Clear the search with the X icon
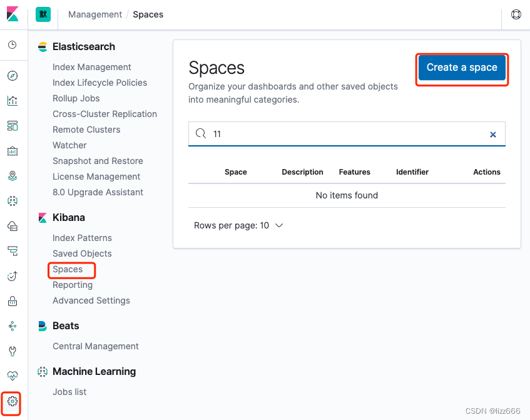Screen dimensions: 530x420 tap(493, 134)
